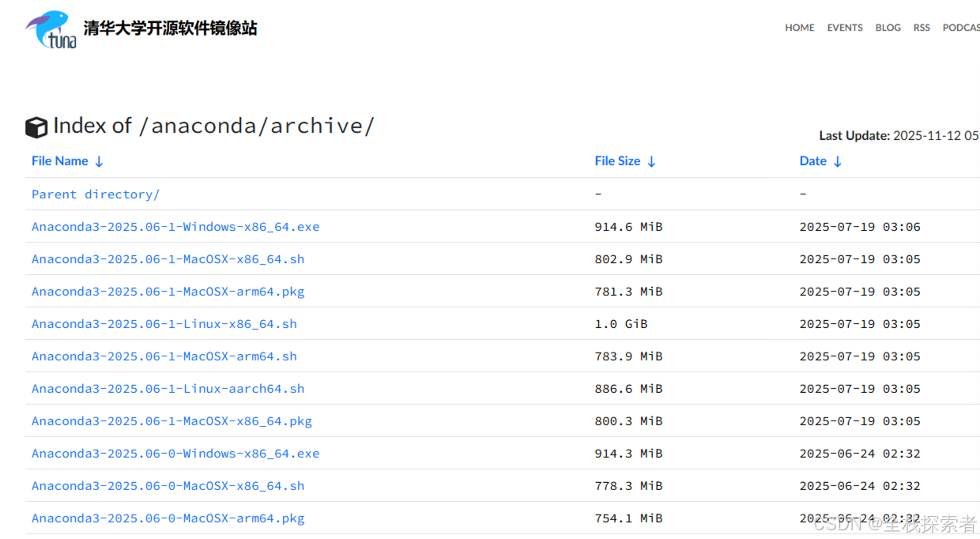Open the PODCAST navigation menu item
Image resolution: width=980 pixels, height=539 pixels.
tap(961, 28)
